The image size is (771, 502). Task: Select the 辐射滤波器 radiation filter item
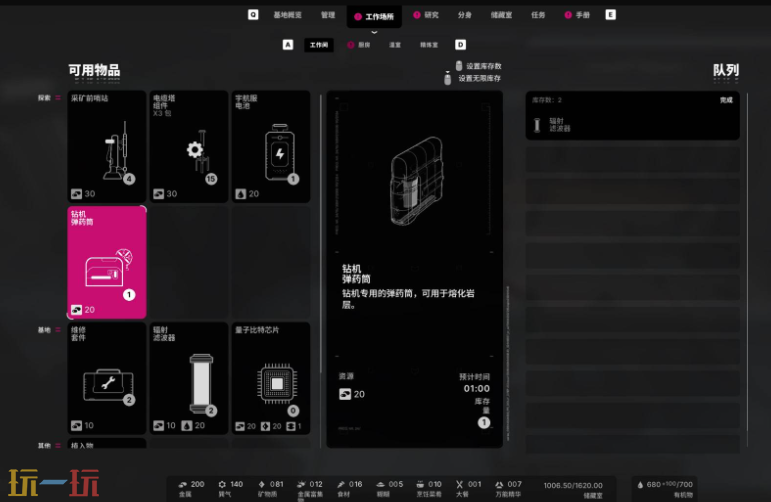coord(188,378)
